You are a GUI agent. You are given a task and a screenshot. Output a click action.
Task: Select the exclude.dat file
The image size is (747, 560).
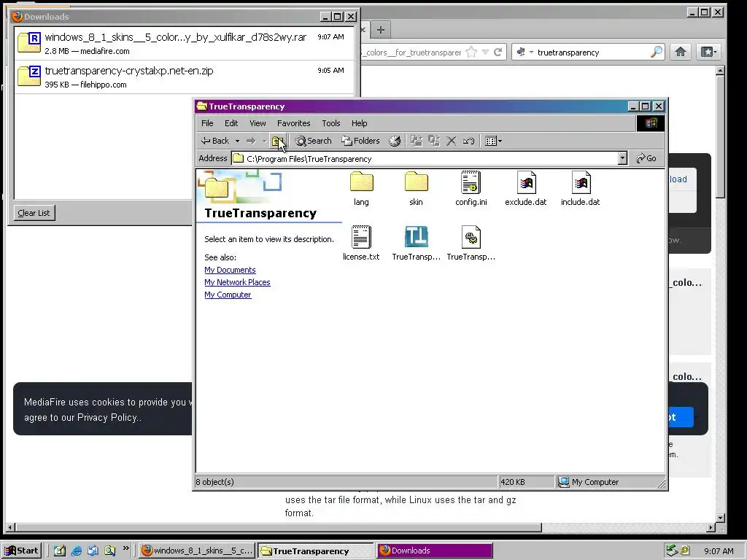(x=526, y=189)
